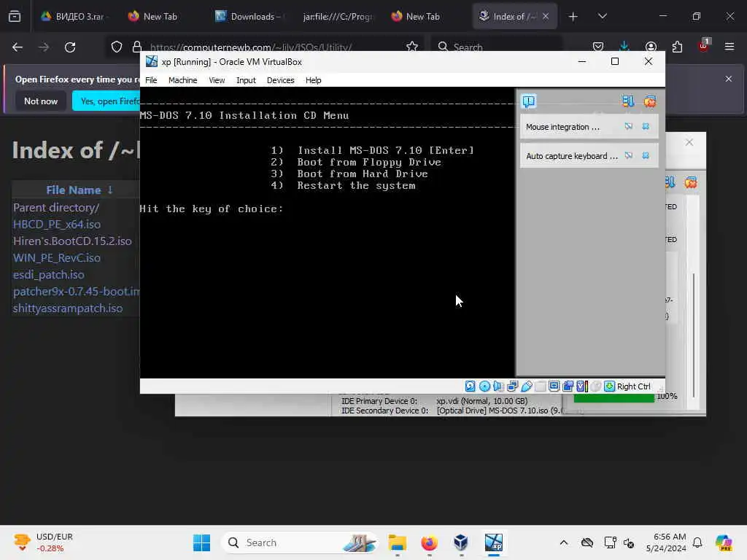The width and height of the screenshot is (747, 560).
Task: Open the Windows Start button
Action: [201, 542]
